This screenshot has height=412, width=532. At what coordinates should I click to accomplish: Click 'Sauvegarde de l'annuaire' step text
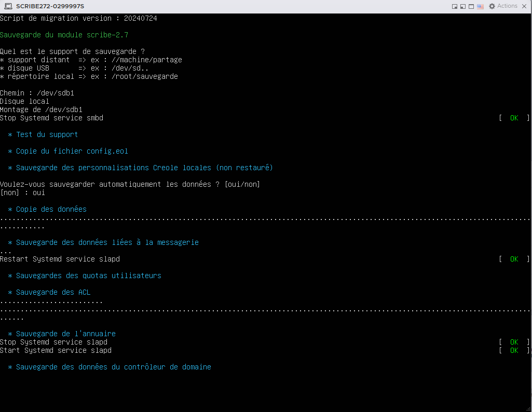(x=65, y=334)
